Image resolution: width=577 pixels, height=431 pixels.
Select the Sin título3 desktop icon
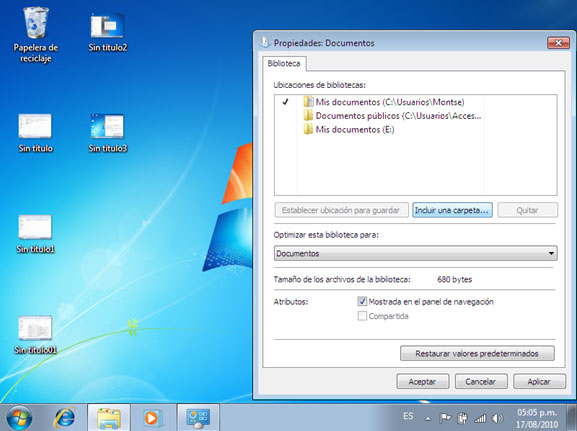pos(107,133)
